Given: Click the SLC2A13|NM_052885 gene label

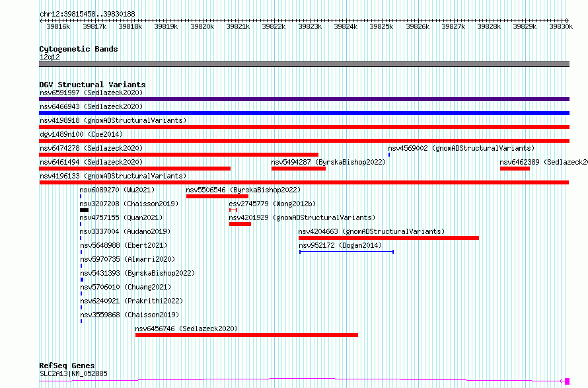Looking at the screenshot, I should [x=73, y=373].
